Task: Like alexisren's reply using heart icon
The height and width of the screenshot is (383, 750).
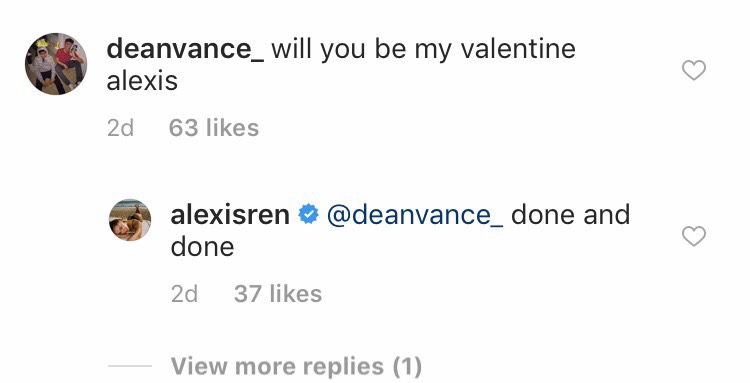Action: [x=694, y=236]
